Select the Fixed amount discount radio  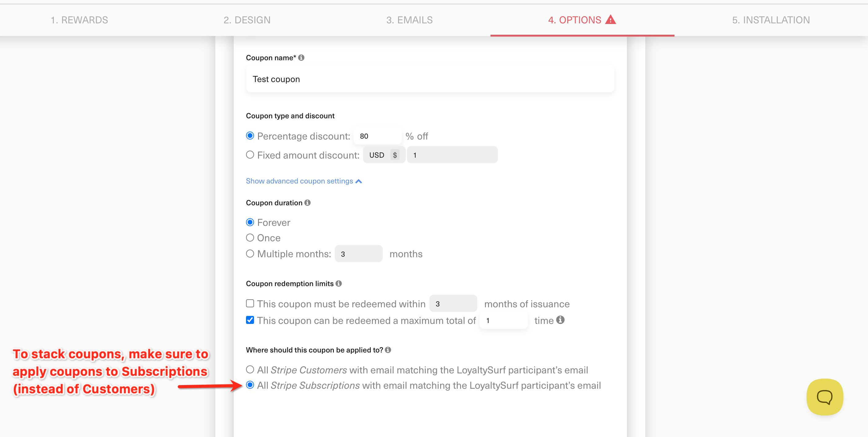pos(250,155)
